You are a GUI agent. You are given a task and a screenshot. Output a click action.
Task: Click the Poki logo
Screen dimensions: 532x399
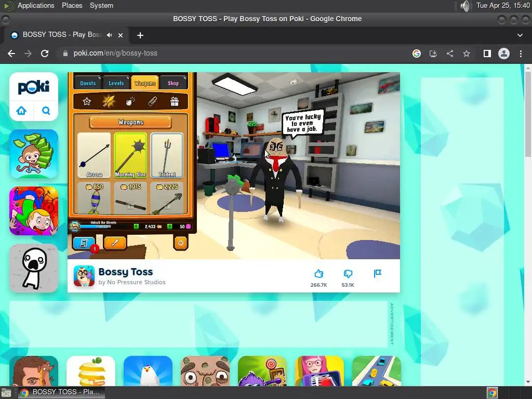click(34, 87)
